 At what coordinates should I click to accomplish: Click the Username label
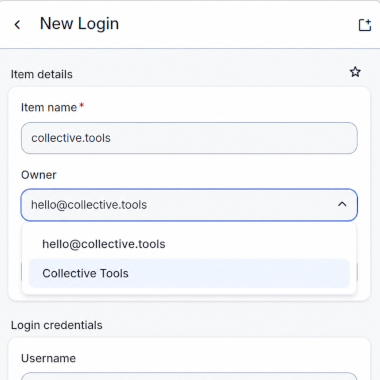pos(48,358)
